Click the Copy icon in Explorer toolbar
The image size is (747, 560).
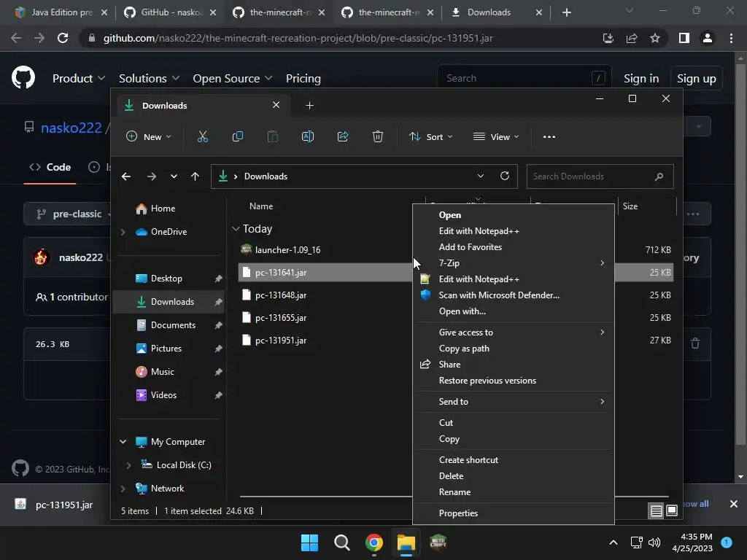(237, 136)
